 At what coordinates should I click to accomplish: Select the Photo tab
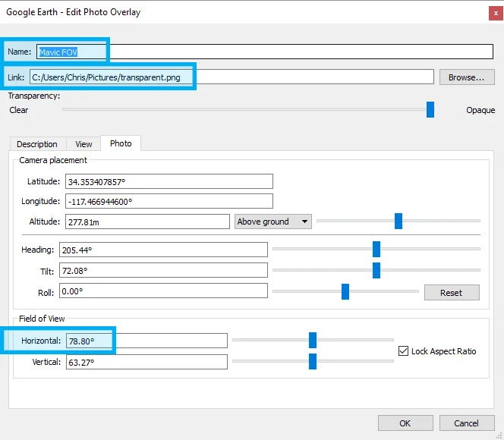point(121,143)
